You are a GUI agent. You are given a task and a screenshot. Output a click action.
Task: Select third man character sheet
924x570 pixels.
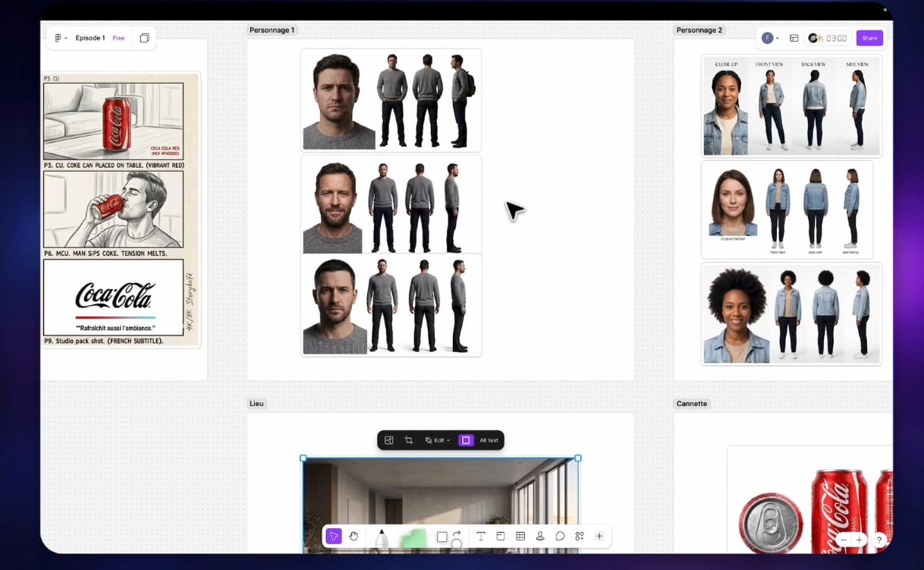(x=391, y=304)
